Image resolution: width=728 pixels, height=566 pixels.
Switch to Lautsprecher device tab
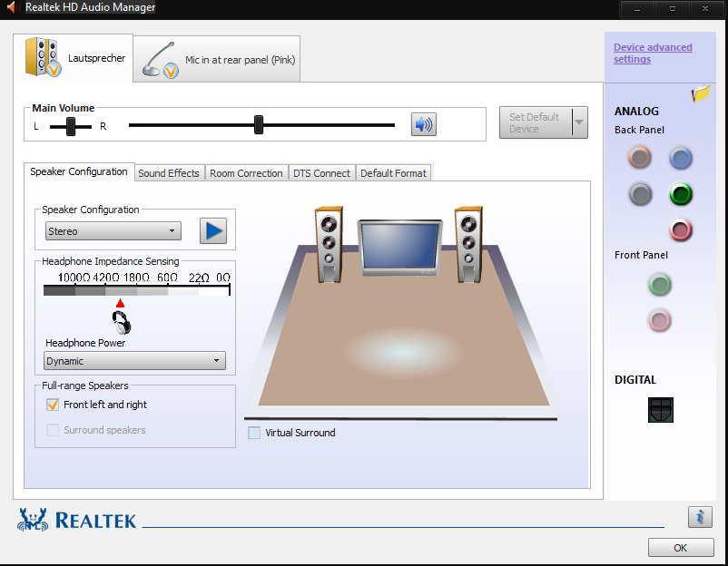[x=74, y=58]
